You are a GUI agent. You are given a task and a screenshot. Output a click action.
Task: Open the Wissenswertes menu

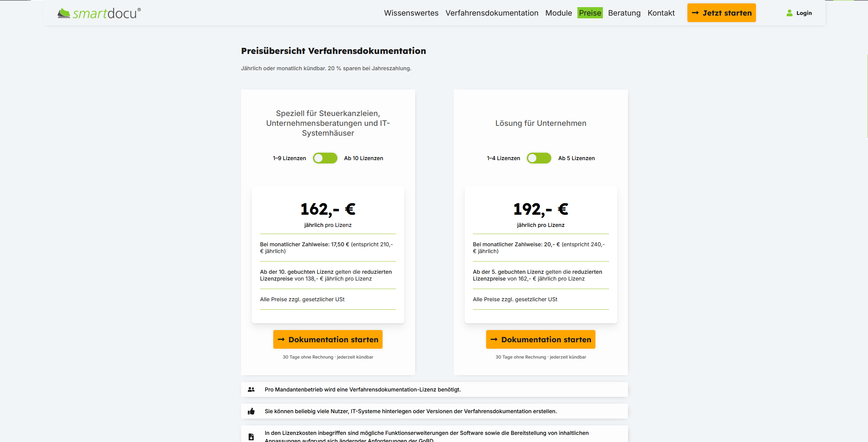[411, 13]
